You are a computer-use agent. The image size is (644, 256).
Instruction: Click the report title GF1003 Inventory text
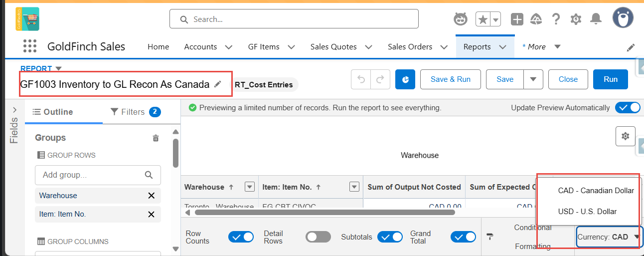point(115,84)
